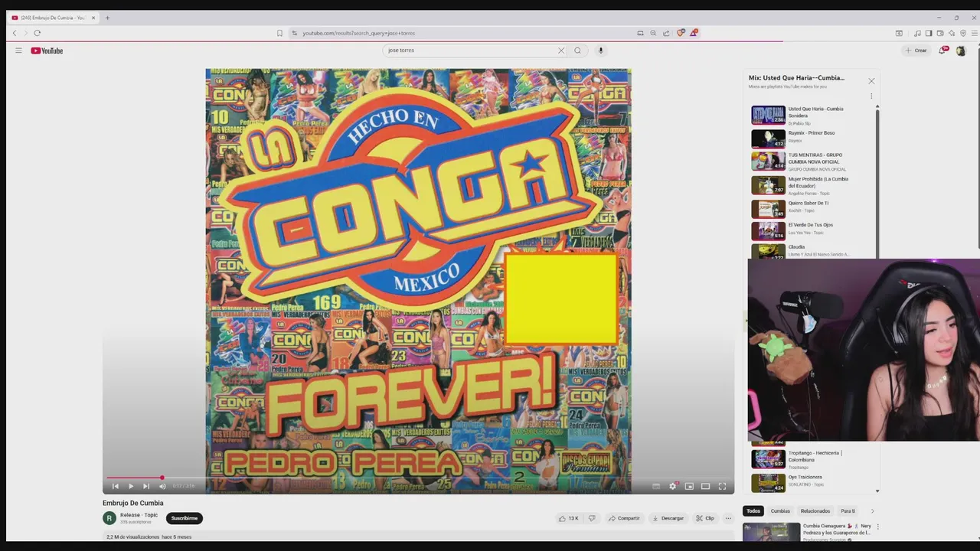Viewport: 980px width, 551px height.
Task: Start voice search with the microphone
Action: click(600, 51)
